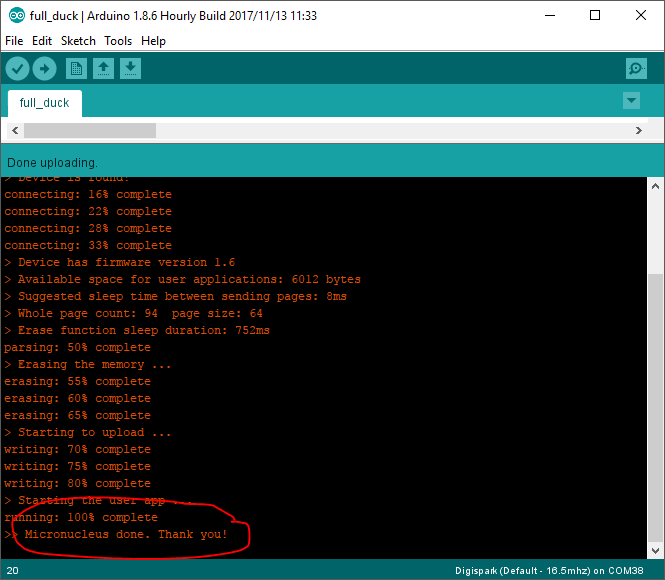The height and width of the screenshot is (580, 665).
Task: Click 'connecting: 22% complete' line
Action: (88, 211)
